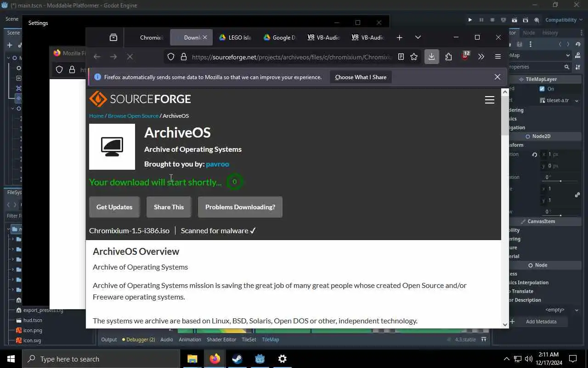Open the <empty> script dropdown
The image size is (588, 368).
(x=577, y=310)
